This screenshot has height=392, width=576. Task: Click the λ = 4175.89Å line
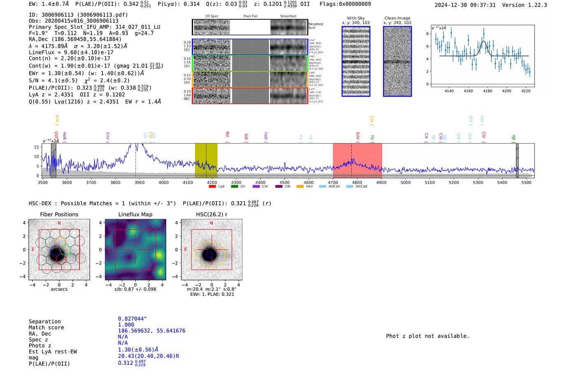78,46
